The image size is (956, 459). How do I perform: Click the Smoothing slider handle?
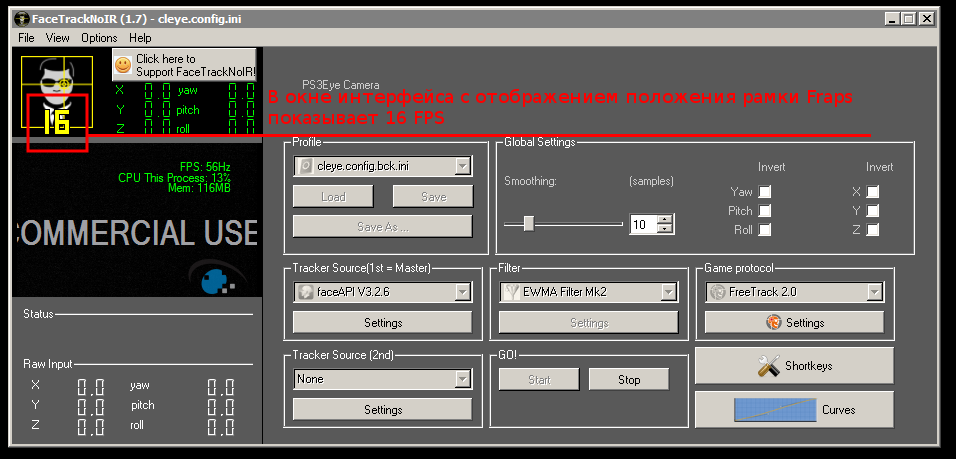click(529, 224)
